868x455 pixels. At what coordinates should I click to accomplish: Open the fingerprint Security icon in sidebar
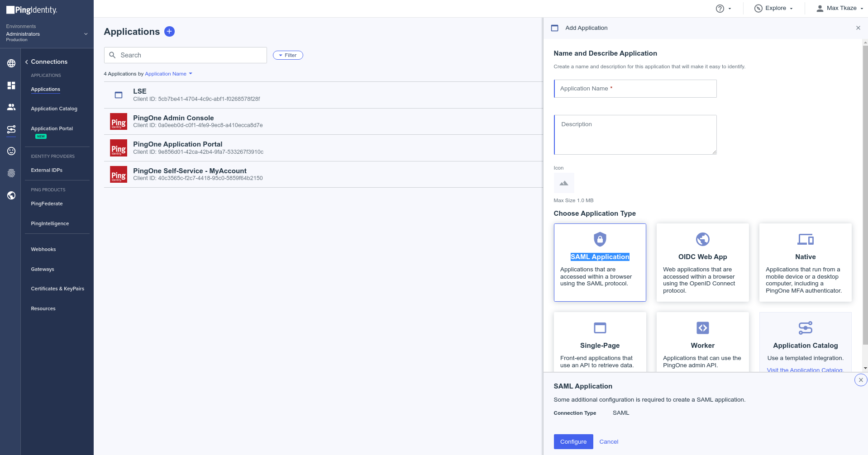click(x=11, y=173)
